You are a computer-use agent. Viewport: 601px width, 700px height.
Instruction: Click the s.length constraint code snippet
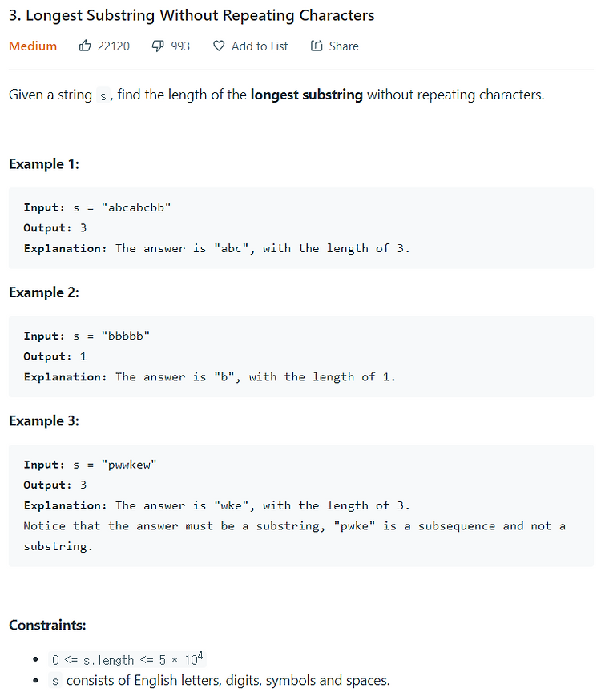[127, 659]
